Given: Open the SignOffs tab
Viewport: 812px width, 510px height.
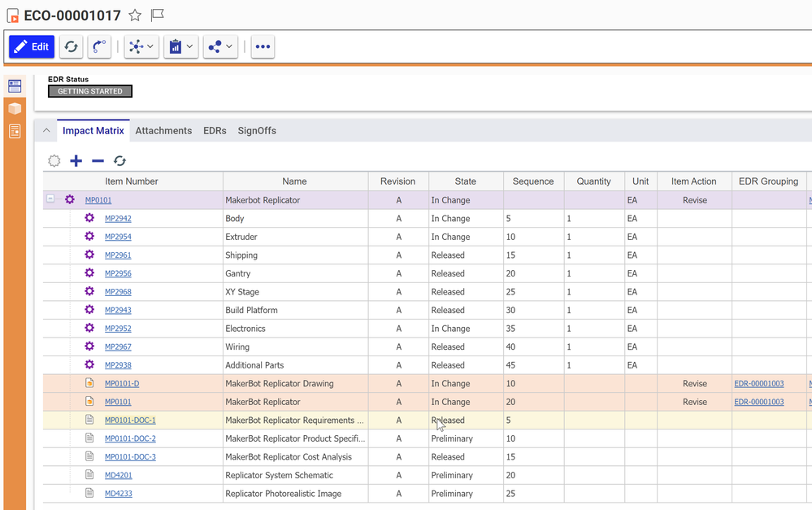Looking at the screenshot, I should click(257, 131).
